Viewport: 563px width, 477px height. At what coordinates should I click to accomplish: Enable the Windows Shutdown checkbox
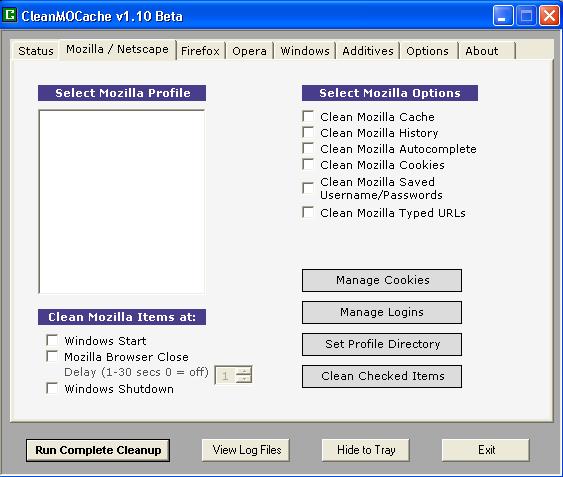click(x=52, y=388)
